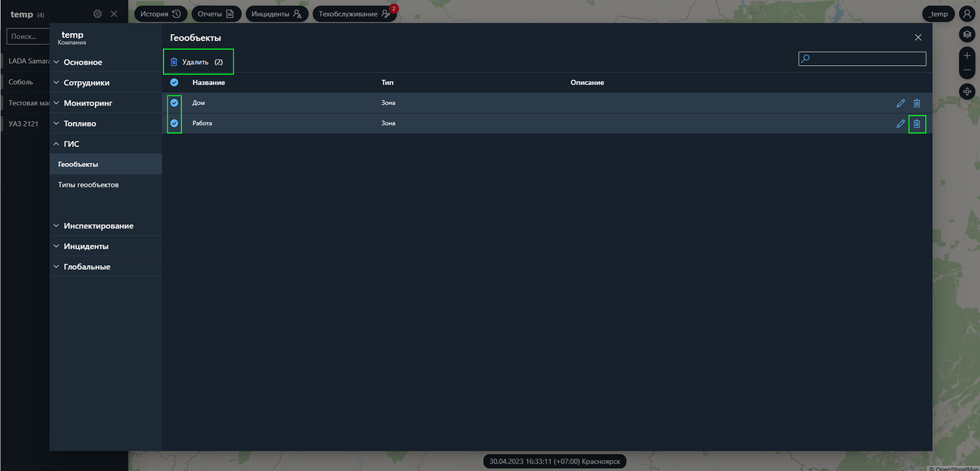The height and width of the screenshot is (471, 980).
Task: Collapse the ГИС section
Action: coord(71,144)
